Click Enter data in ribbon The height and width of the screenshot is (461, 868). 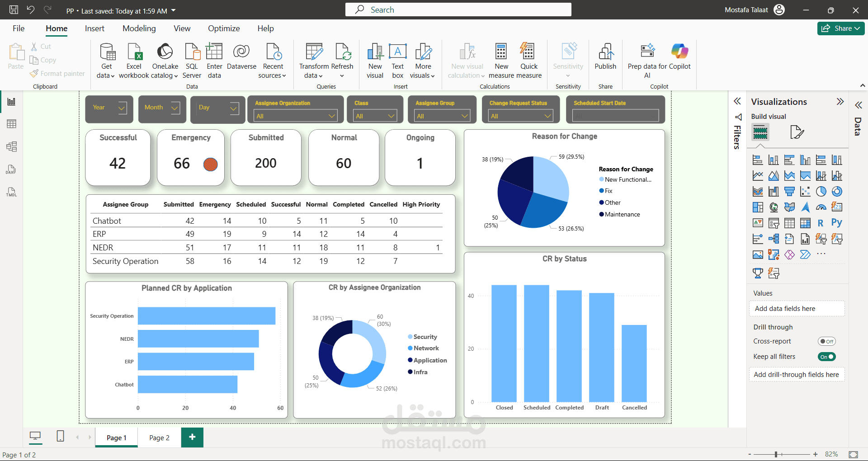214,61
